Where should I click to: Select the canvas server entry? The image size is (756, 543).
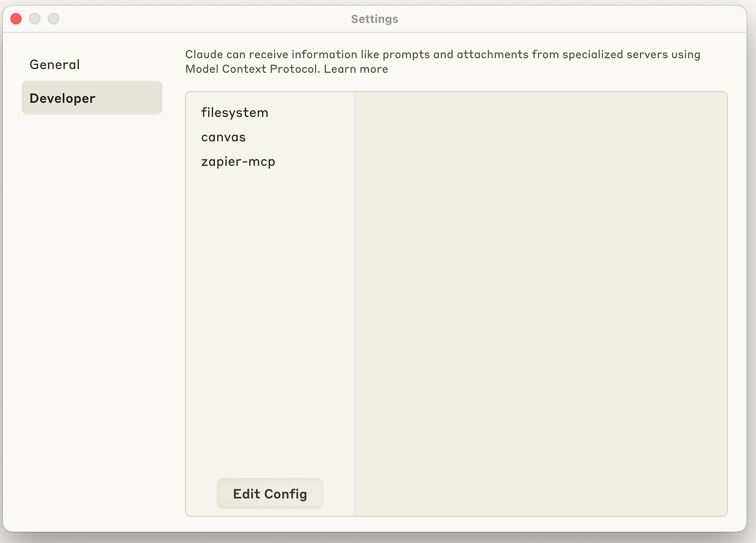pyautogui.click(x=223, y=137)
